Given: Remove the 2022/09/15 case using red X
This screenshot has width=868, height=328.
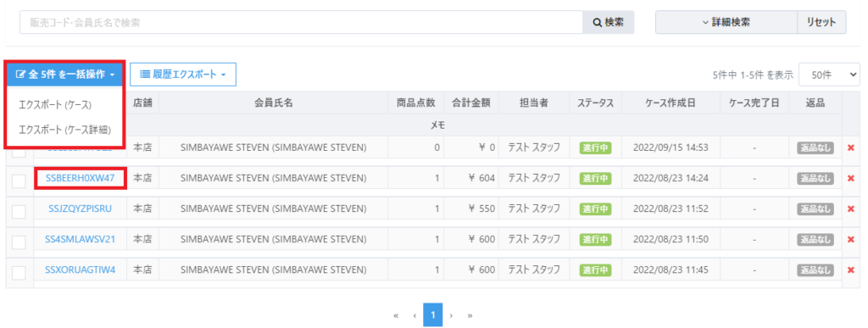Looking at the screenshot, I should coord(851,147).
